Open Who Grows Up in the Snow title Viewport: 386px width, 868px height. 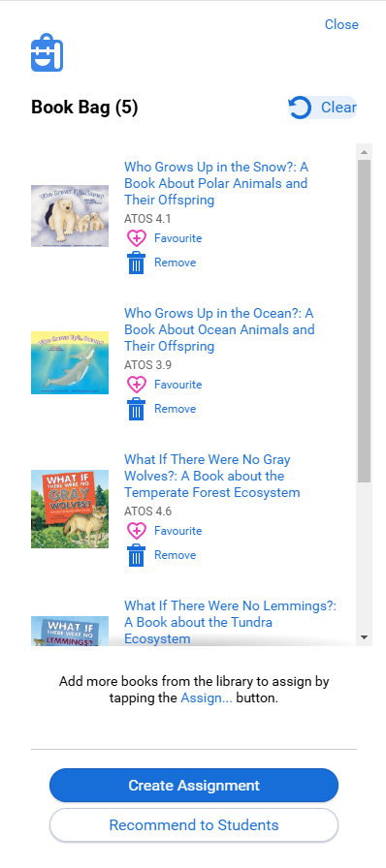pos(216,183)
